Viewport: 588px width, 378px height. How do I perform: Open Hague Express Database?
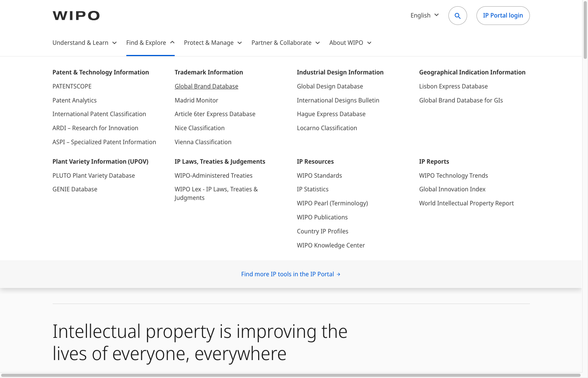tap(331, 114)
